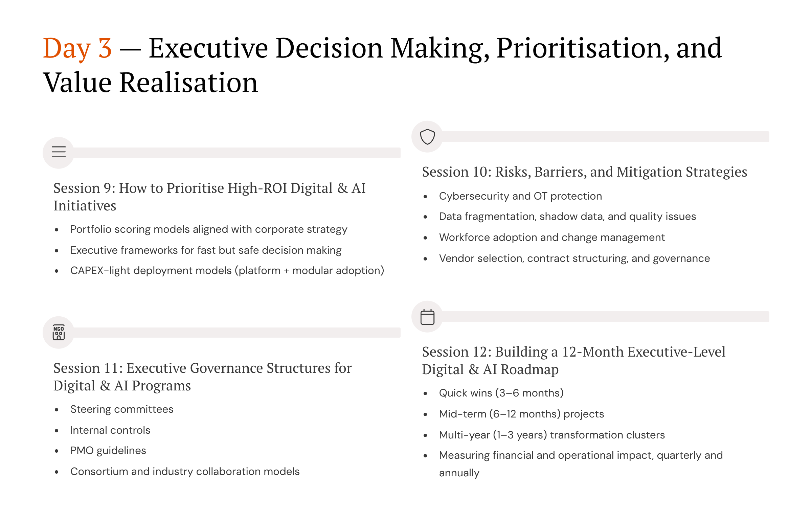Click the "PMO guidelines" bullet
Viewport: 812px width, 521px height.
(108, 451)
